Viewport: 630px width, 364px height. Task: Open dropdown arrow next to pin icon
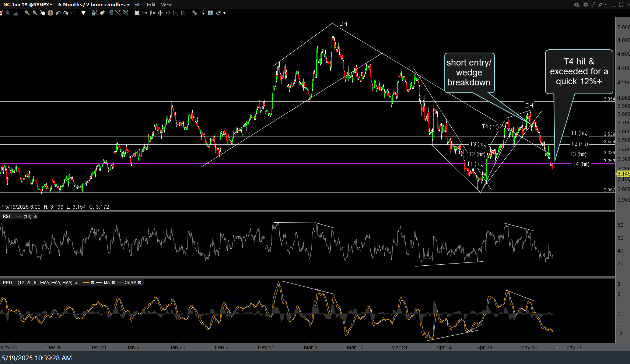605,5
